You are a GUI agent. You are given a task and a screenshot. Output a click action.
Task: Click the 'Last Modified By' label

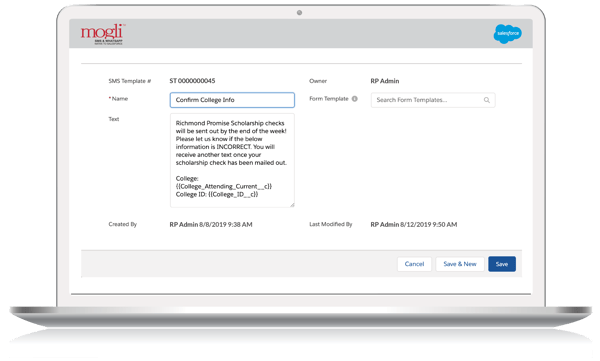[x=331, y=224]
